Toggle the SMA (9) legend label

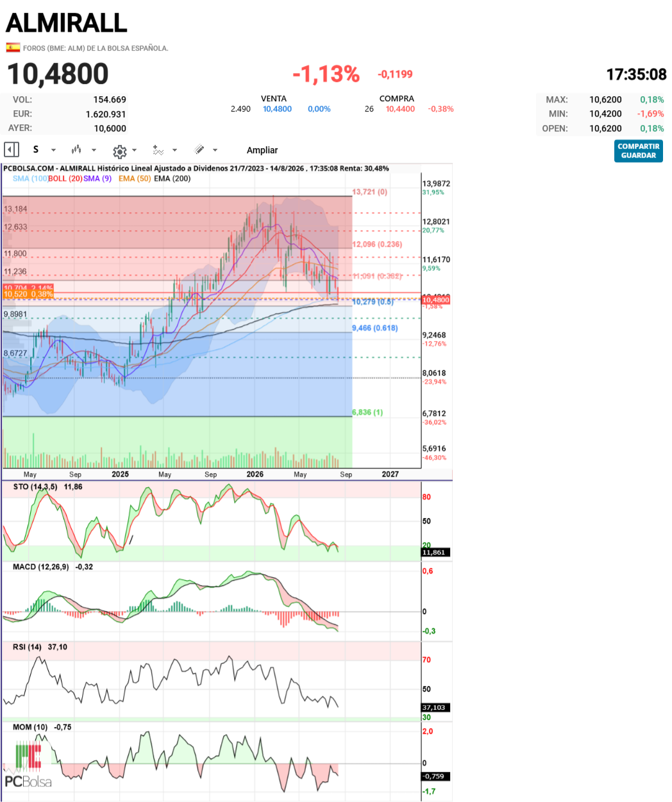pyautogui.click(x=97, y=178)
